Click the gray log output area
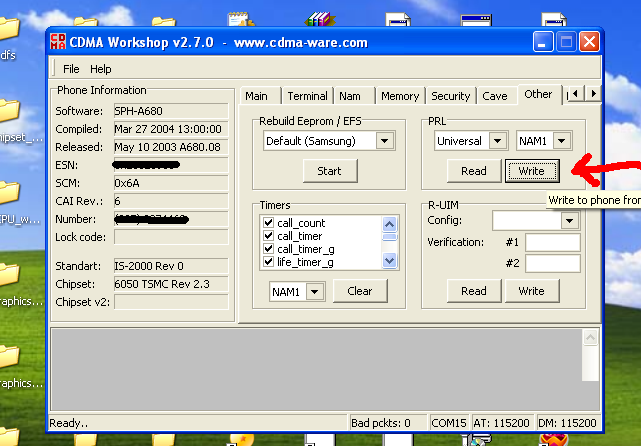 coord(316,369)
